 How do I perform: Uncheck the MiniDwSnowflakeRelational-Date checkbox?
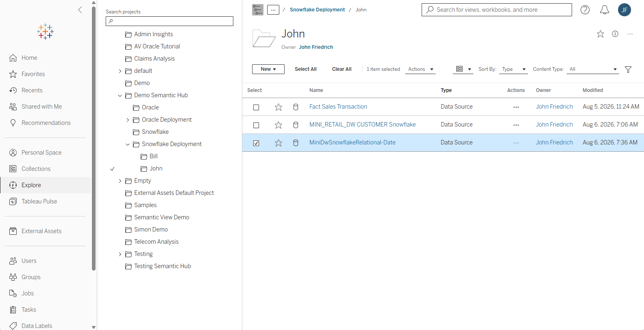pyautogui.click(x=256, y=143)
